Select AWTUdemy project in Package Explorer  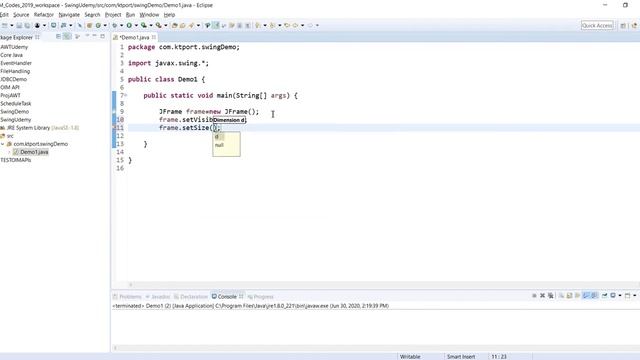(14, 47)
